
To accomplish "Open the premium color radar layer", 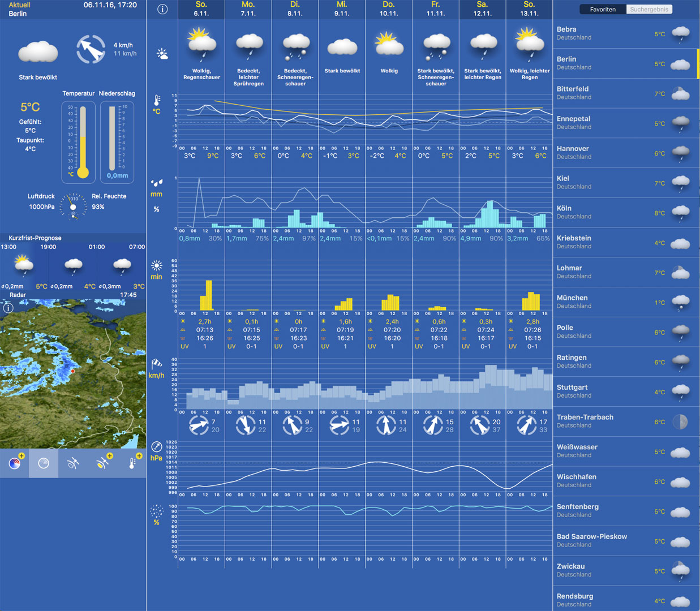I will (15, 463).
